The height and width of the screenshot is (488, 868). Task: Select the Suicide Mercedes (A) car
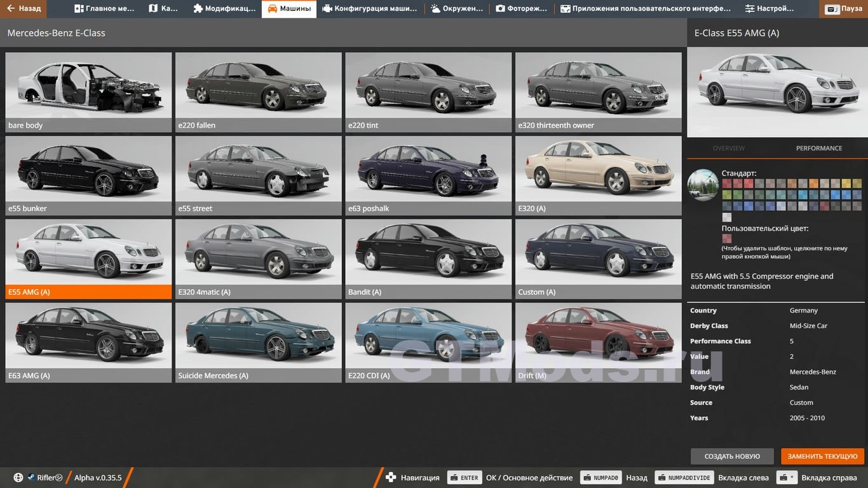click(x=259, y=342)
